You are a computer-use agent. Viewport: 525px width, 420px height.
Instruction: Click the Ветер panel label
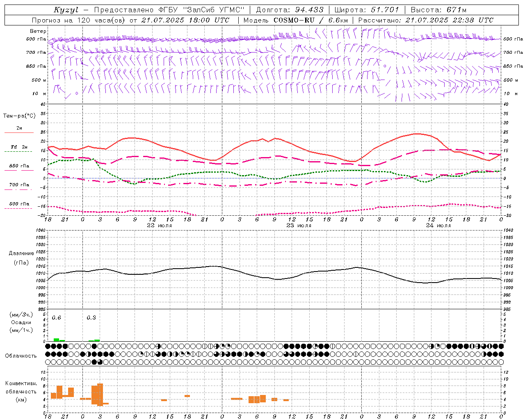38,31
